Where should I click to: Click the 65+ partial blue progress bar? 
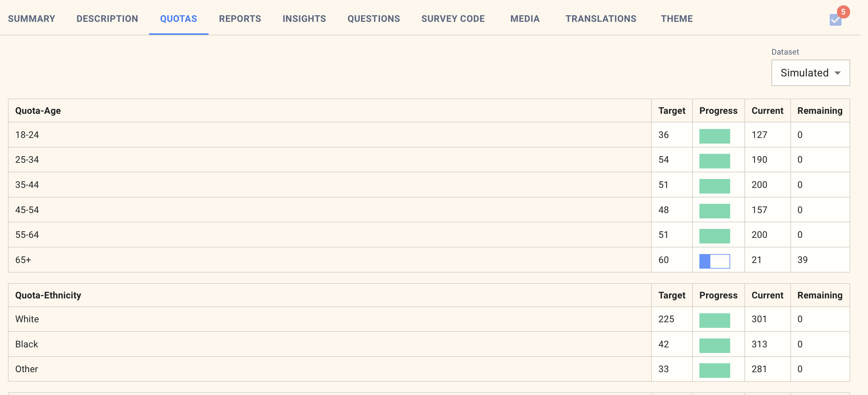pos(714,261)
